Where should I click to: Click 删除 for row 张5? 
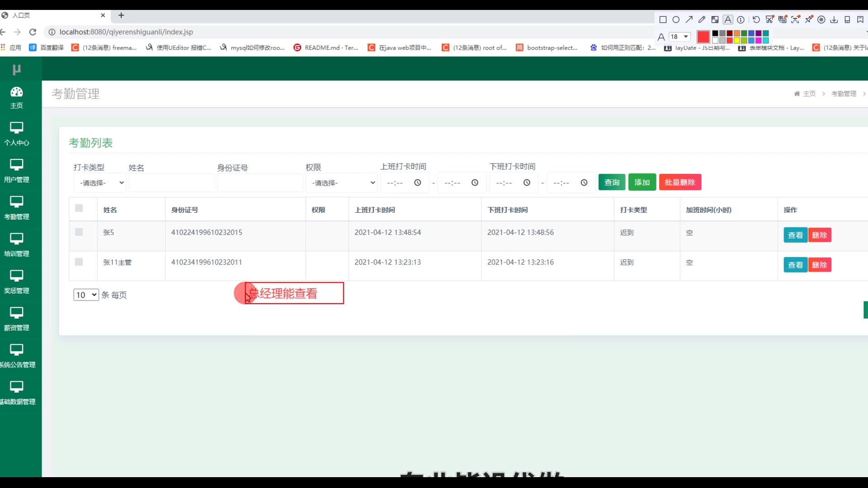820,235
